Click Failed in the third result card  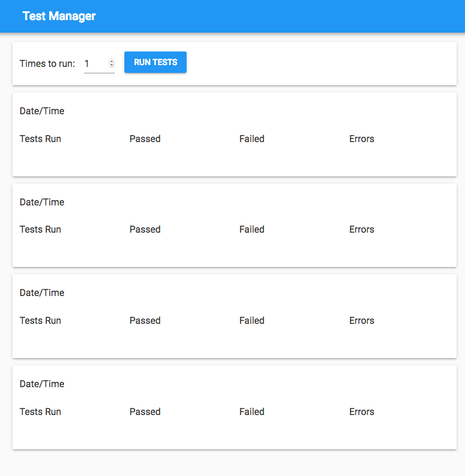click(x=252, y=321)
